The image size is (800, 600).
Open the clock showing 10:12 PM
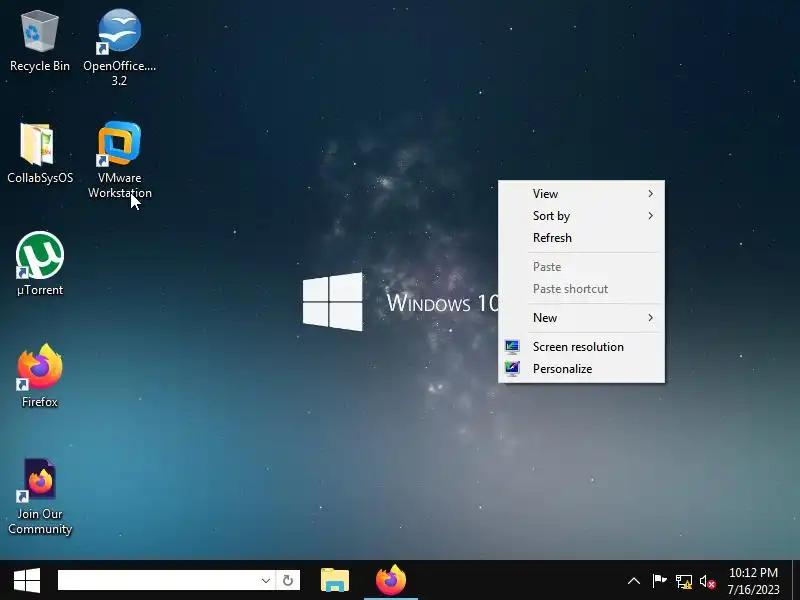click(x=754, y=581)
